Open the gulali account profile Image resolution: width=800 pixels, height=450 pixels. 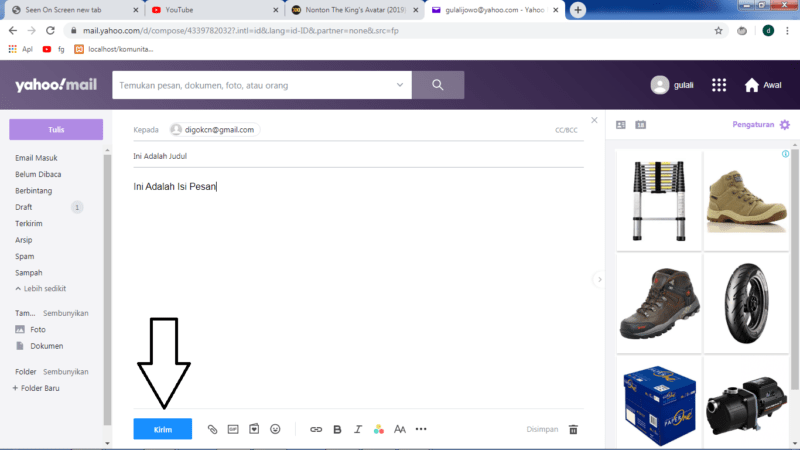click(672, 85)
